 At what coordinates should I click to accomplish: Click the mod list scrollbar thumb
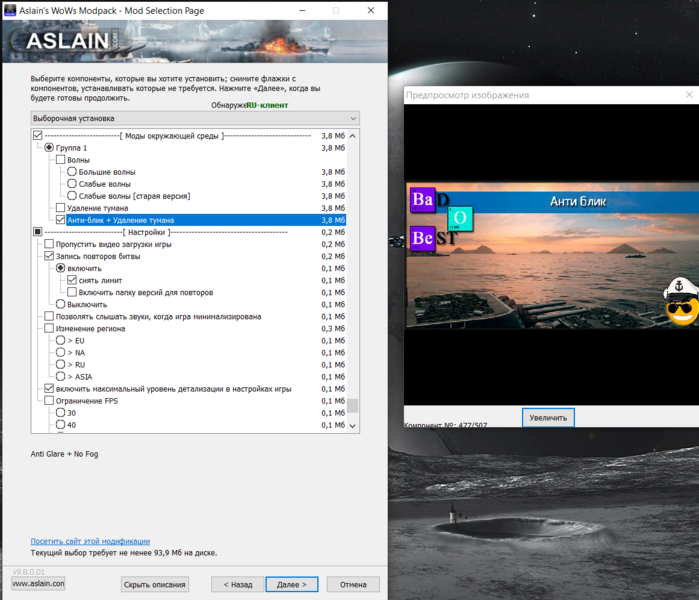pos(353,406)
